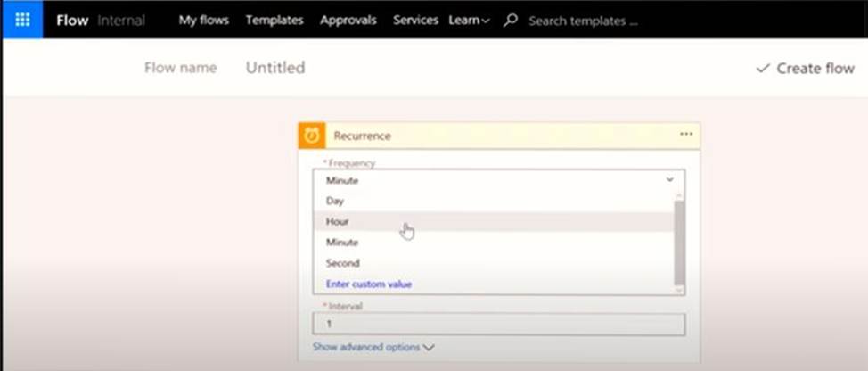
Task: Go to Templates
Action: (x=274, y=21)
